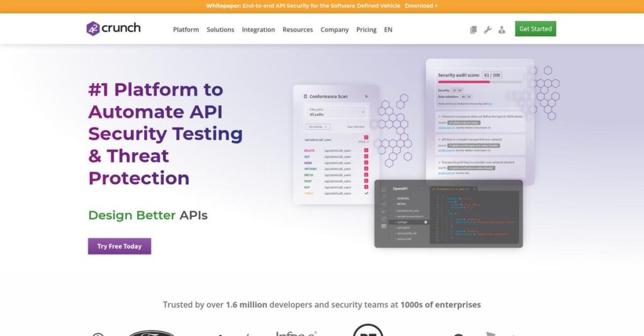Select the GET method row in scan list
644x336 pixels.
[x=336, y=157]
